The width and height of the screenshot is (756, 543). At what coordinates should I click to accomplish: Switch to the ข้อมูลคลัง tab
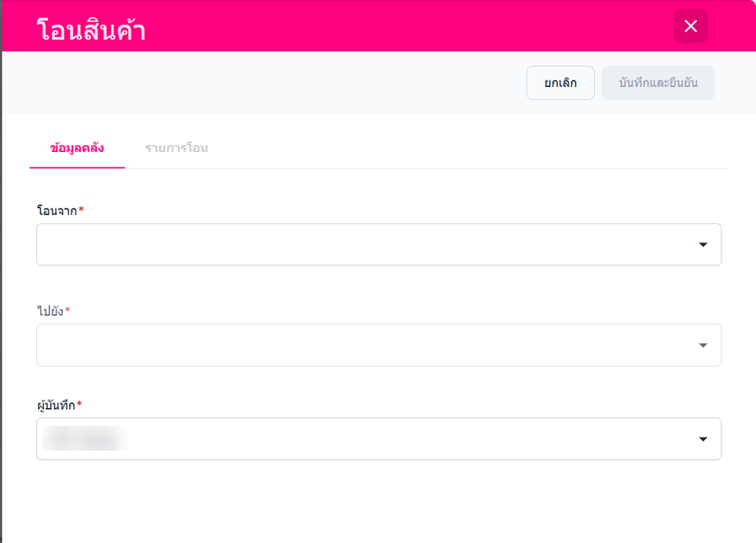(77, 148)
